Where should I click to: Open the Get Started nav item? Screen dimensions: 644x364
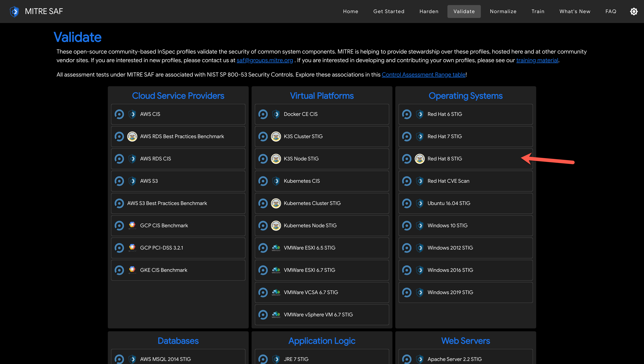389,11
